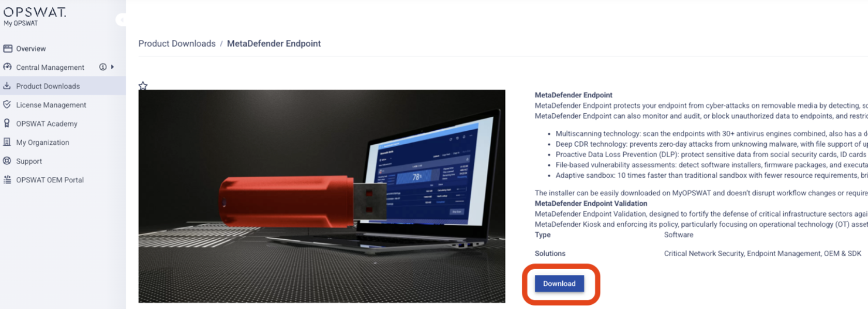The width and height of the screenshot is (868, 309).
Task: Go to License Management
Action: click(x=51, y=105)
